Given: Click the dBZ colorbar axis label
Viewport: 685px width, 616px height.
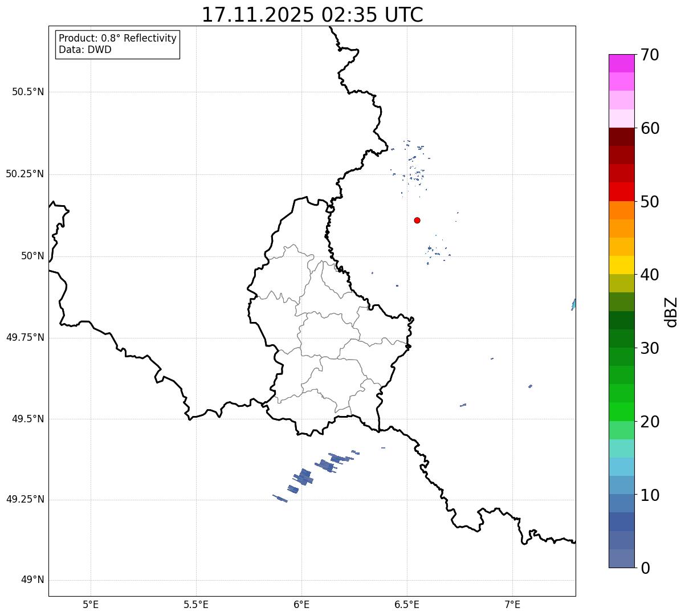Looking at the screenshot, I should [671, 312].
